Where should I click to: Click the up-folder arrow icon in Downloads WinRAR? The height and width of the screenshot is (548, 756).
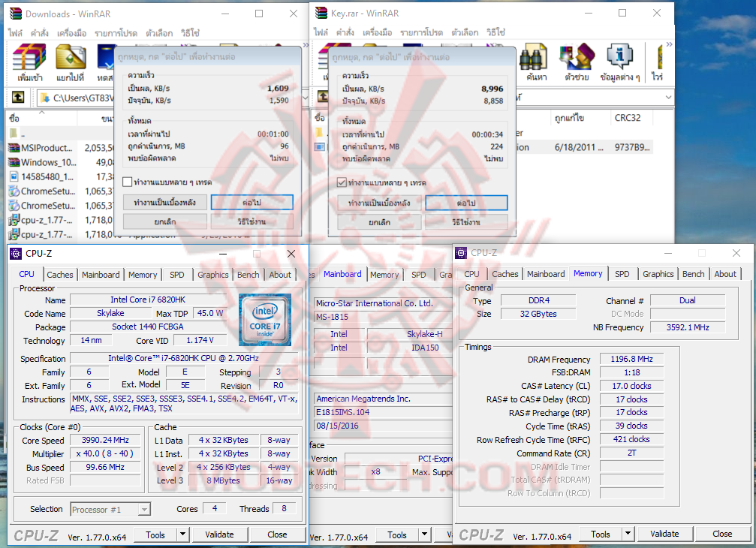point(18,98)
